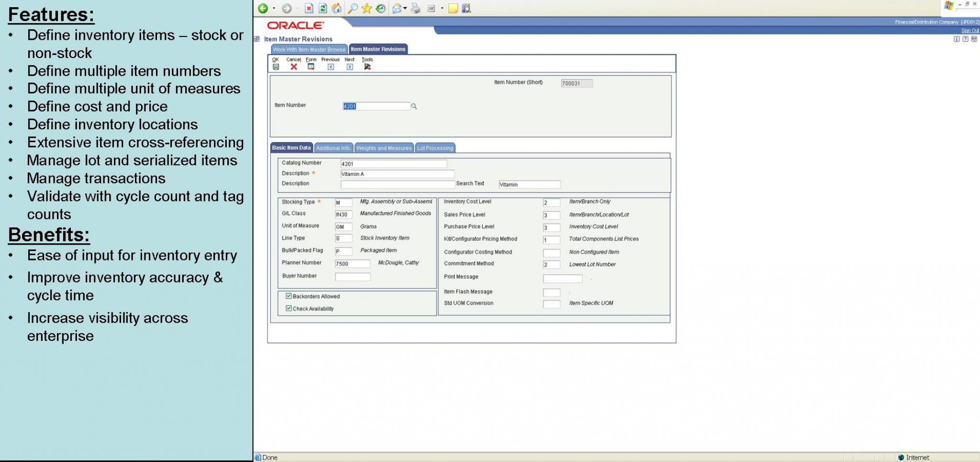Toggle the Backorders Allowed checkbox on again
The width and height of the screenshot is (980, 462).
pos(288,296)
